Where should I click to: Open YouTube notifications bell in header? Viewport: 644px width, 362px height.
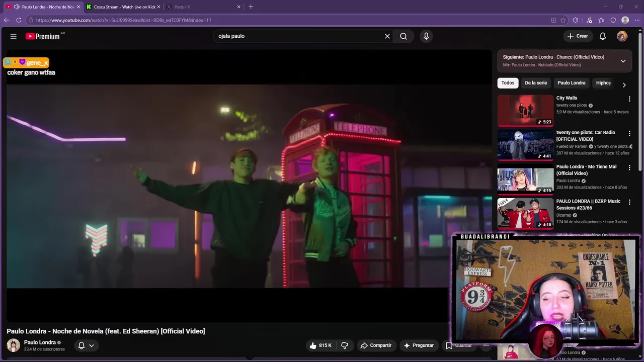coord(603,36)
